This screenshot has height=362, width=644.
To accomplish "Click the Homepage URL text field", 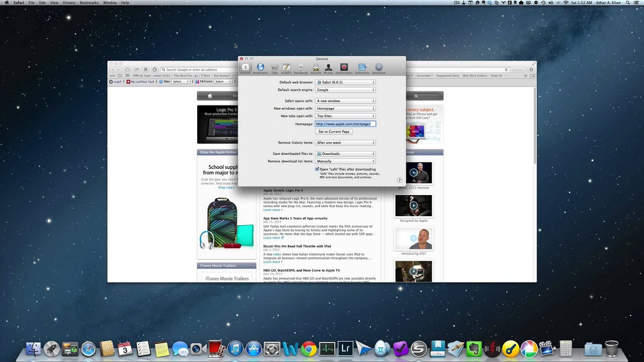I will pyautogui.click(x=345, y=124).
